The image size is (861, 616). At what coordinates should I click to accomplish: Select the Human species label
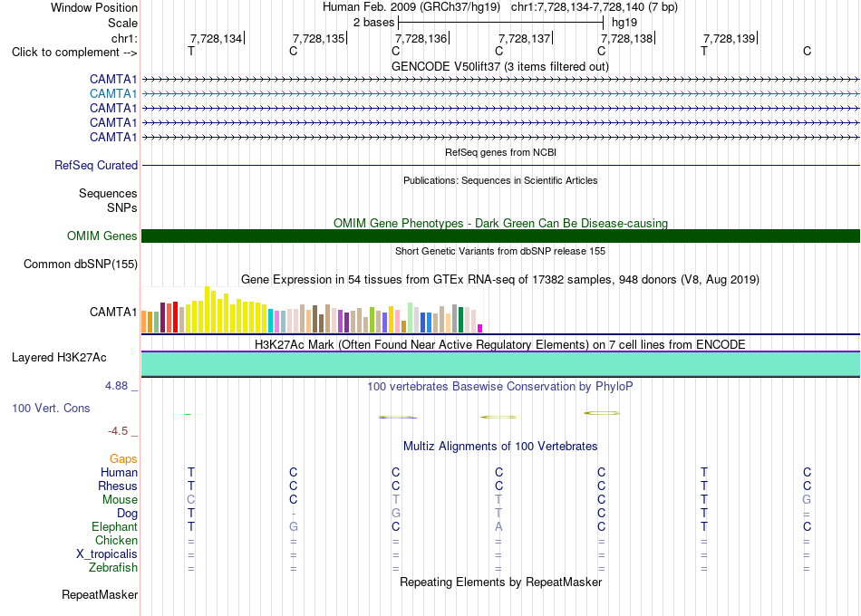(119, 473)
